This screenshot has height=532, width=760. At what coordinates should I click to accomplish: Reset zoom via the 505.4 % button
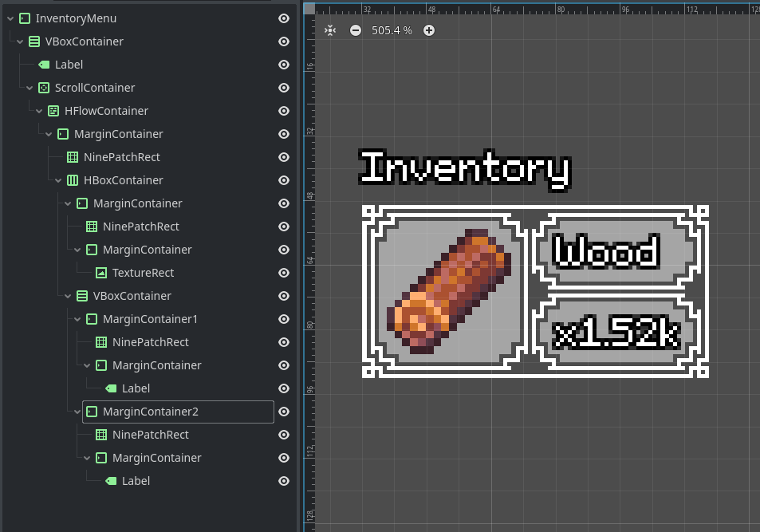click(392, 30)
